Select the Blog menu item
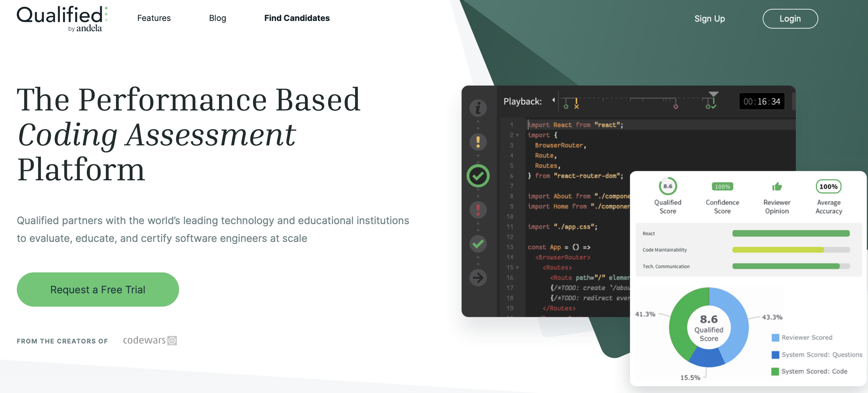 tap(217, 17)
